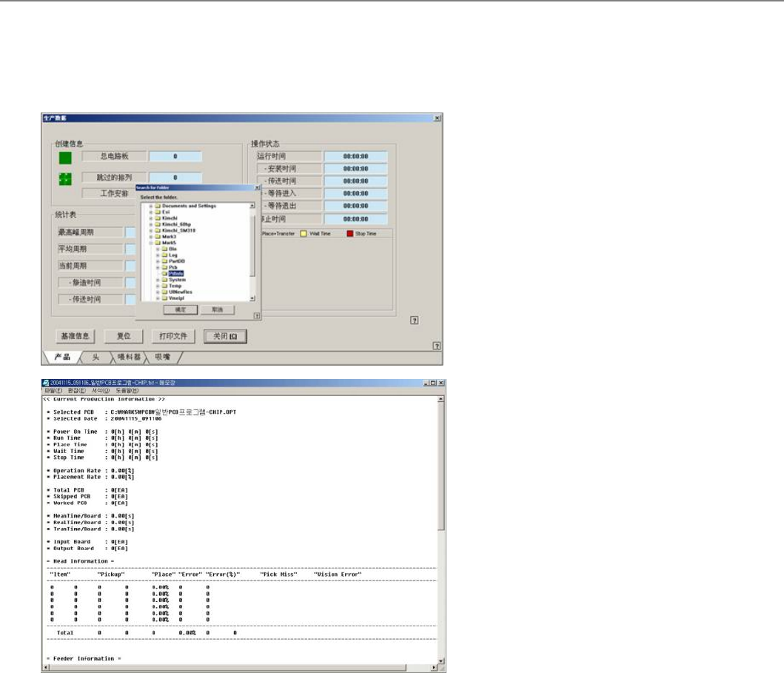Screen dimensions: 784x673
Task: Click the 'Feeder Information' line in Notepad
Action: pos(84,659)
